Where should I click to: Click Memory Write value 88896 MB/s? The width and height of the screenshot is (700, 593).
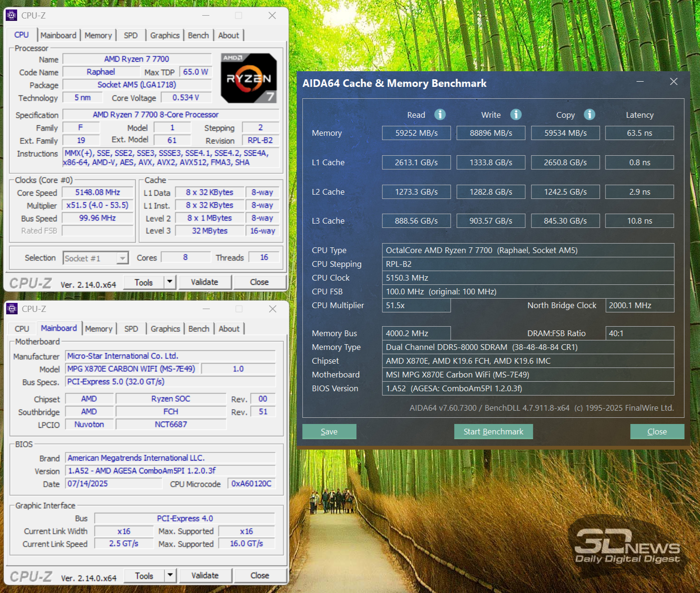pyautogui.click(x=491, y=133)
